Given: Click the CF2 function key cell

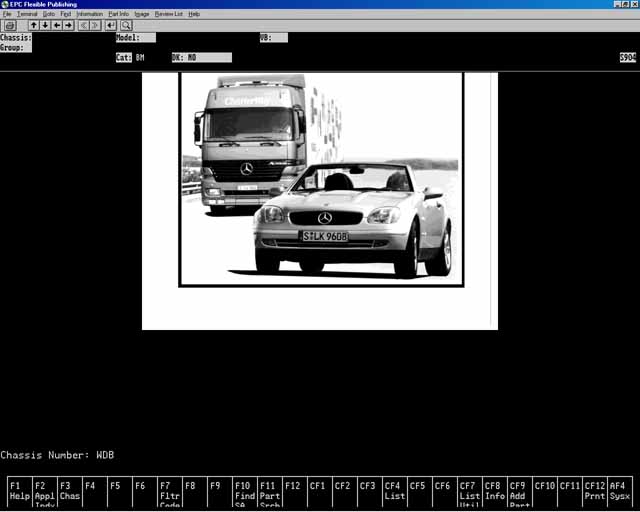Looking at the screenshot, I should pyautogui.click(x=345, y=492).
